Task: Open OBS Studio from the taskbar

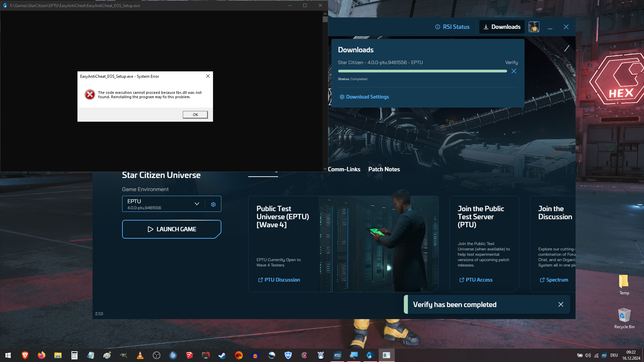Action: coord(156,355)
